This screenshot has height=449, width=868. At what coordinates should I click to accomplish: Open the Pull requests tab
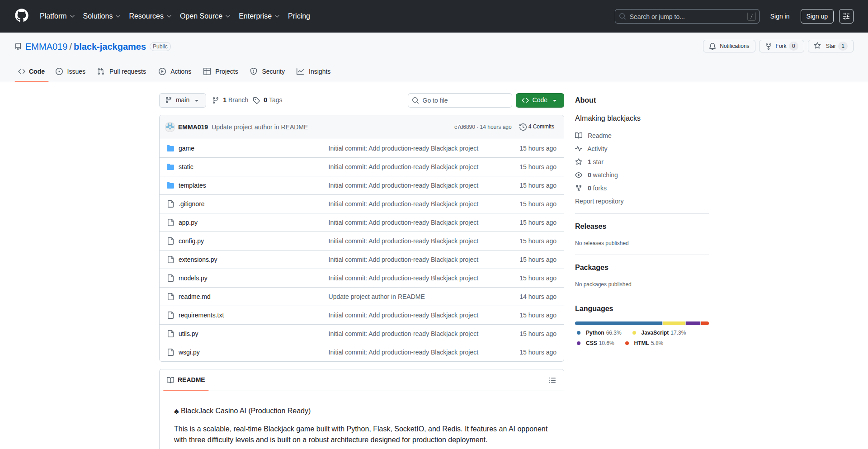coord(122,71)
